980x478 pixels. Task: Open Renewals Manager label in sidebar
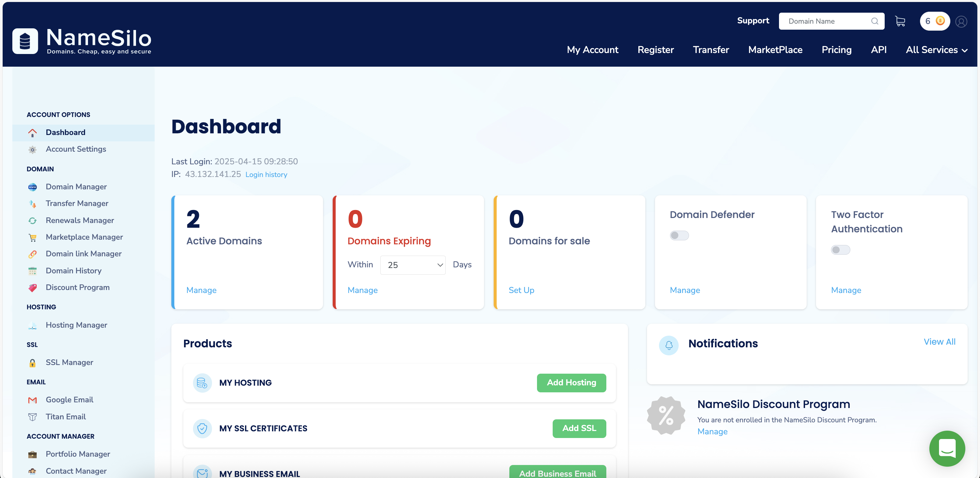click(x=80, y=220)
